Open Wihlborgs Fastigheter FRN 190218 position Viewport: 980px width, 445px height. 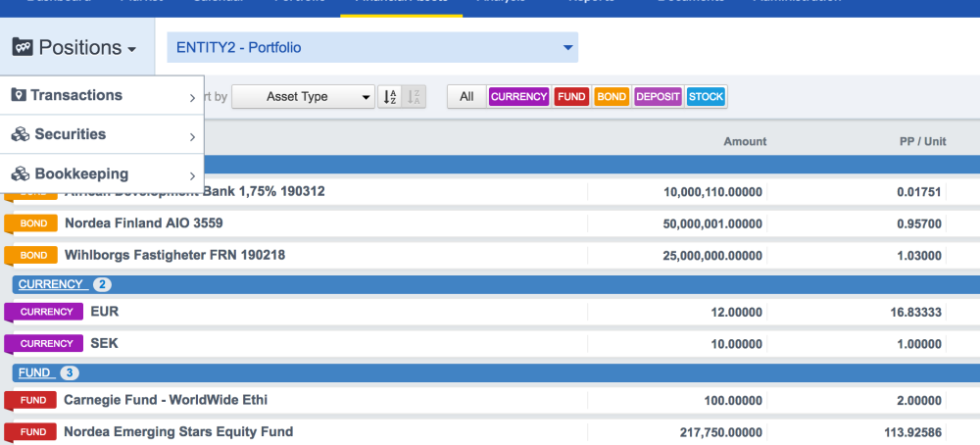tap(175, 255)
